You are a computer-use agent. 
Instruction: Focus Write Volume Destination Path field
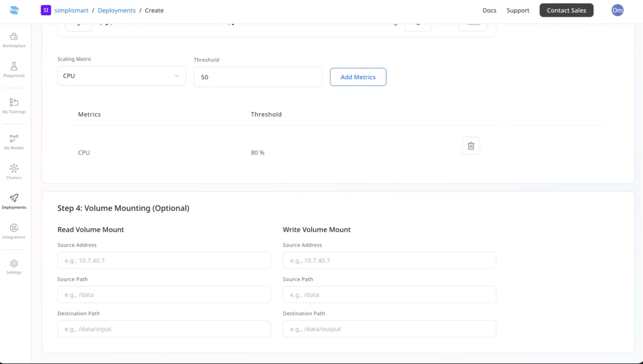(x=389, y=329)
